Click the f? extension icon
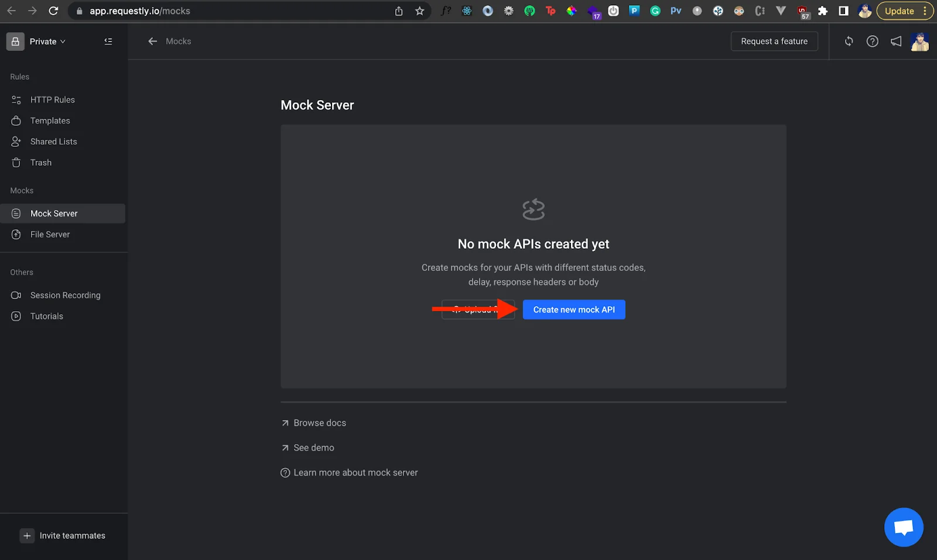Viewport: 937px width, 560px height. tap(446, 11)
